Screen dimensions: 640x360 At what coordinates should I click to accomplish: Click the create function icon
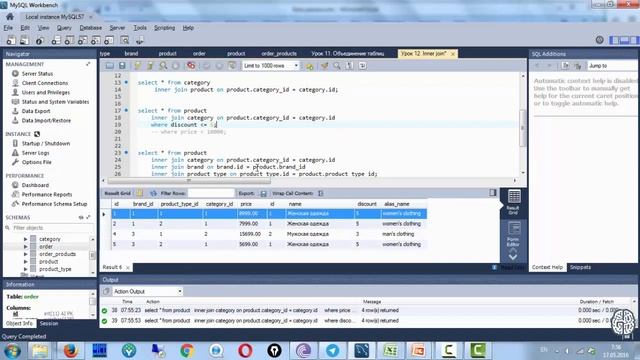(109, 40)
